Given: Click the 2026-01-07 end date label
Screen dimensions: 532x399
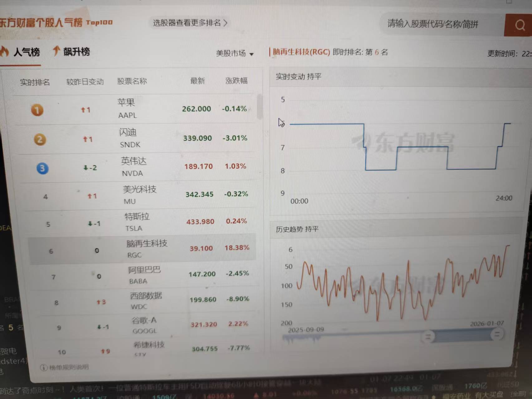Looking at the screenshot, I should (487, 324).
